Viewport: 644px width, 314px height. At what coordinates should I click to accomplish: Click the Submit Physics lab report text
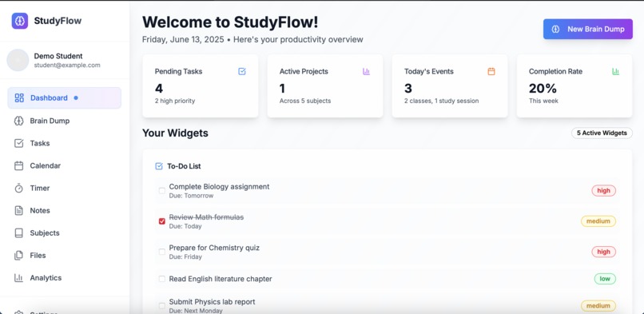[212, 302]
